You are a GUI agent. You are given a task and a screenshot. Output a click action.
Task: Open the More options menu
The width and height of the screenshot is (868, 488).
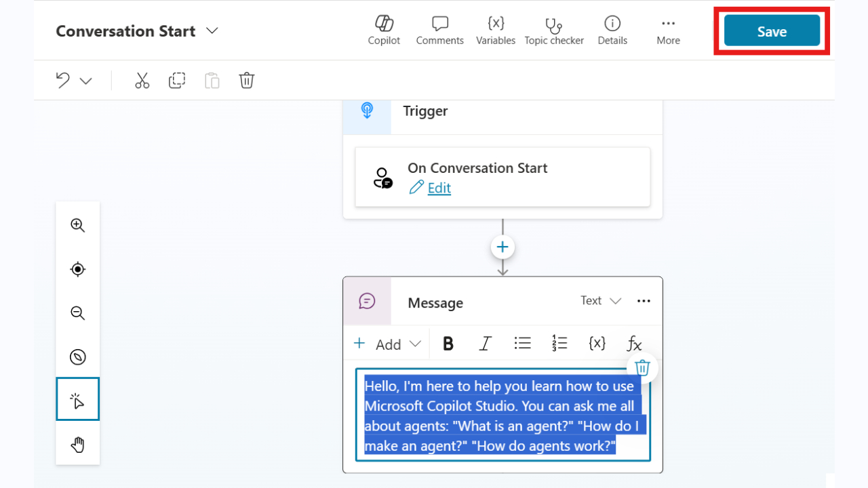point(668,30)
